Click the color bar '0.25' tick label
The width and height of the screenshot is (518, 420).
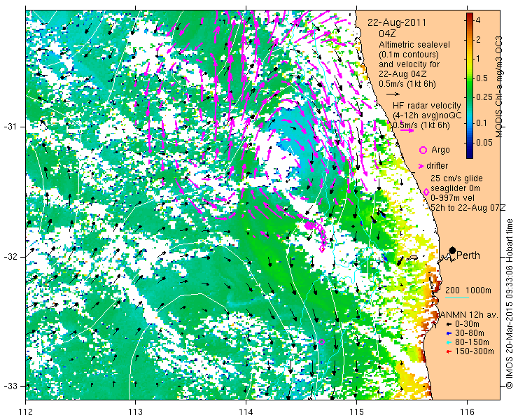pos(484,97)
